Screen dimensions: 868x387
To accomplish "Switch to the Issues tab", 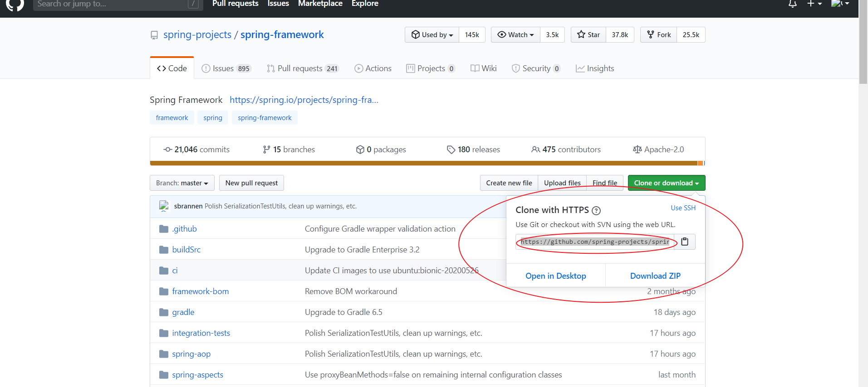I will click(x=226, y=68).
